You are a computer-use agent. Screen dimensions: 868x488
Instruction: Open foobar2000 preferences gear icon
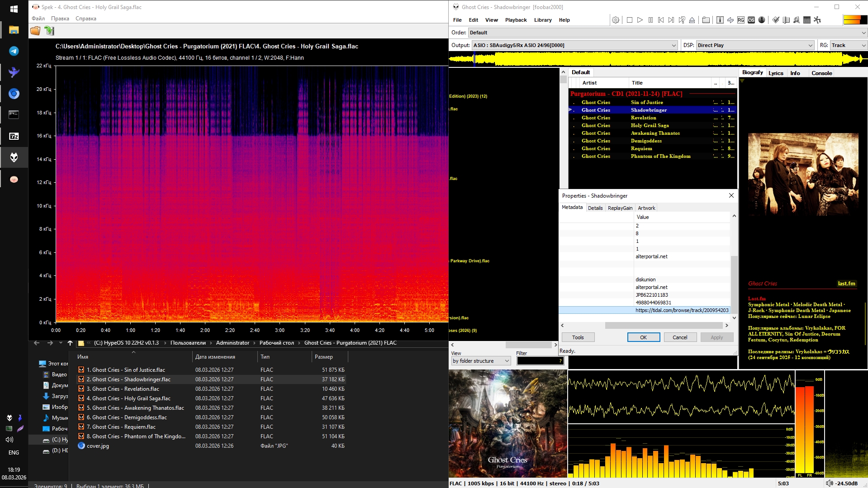pos(616,20)
